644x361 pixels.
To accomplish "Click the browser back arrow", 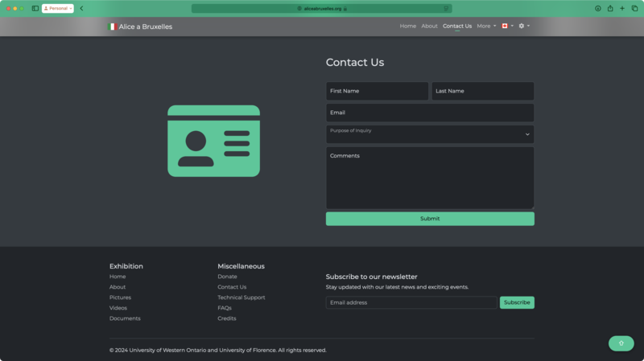I will click(81, 8).
